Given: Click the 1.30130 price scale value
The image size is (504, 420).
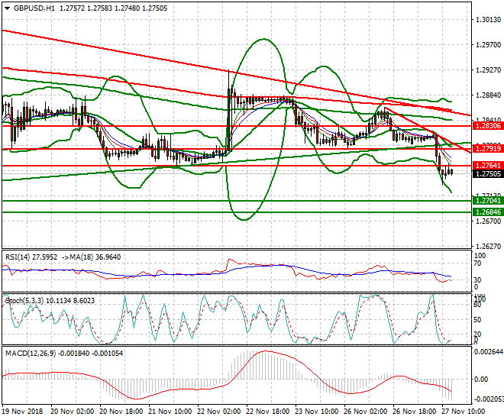Looking at the screenshot, I should (x=488, y=20).
